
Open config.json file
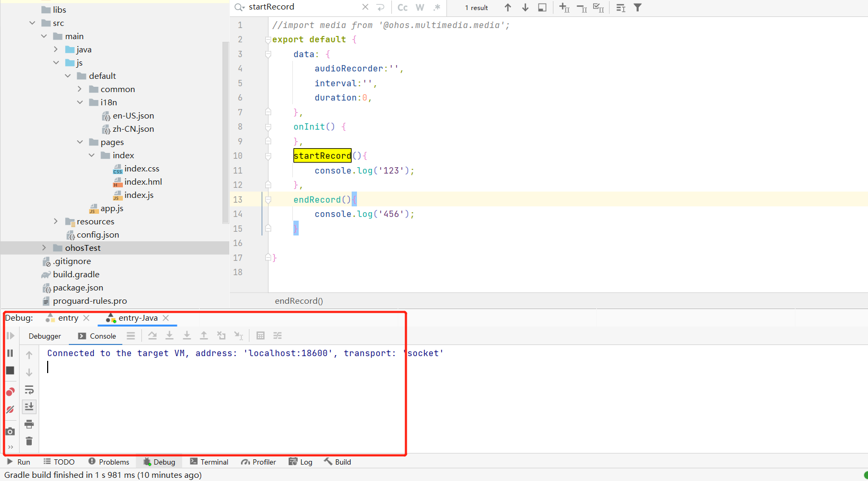click(93, 234)
